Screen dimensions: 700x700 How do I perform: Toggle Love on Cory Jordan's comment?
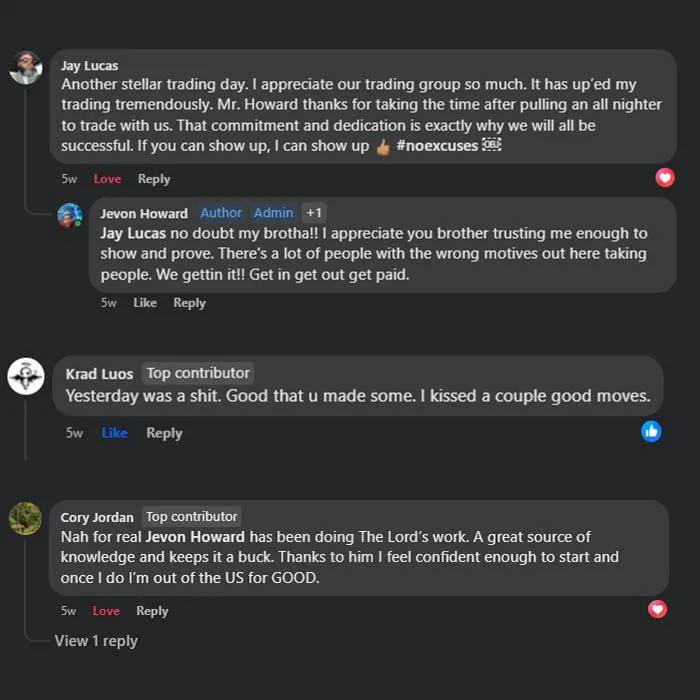click(106, 611)
